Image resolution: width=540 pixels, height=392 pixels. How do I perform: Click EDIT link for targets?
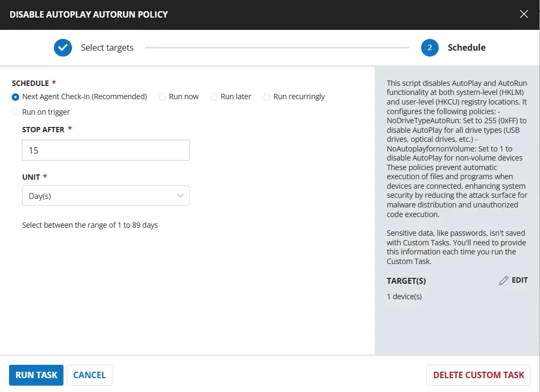(x=520, y=280)
